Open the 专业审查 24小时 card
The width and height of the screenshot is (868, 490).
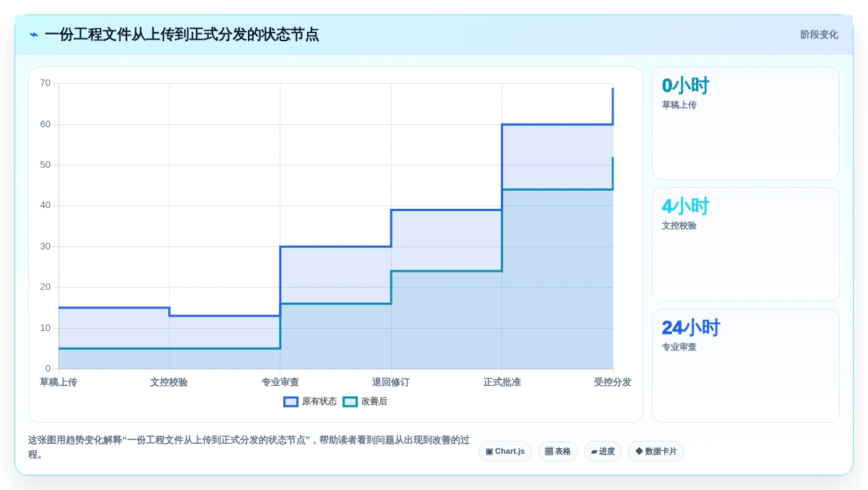pos(746,366)
